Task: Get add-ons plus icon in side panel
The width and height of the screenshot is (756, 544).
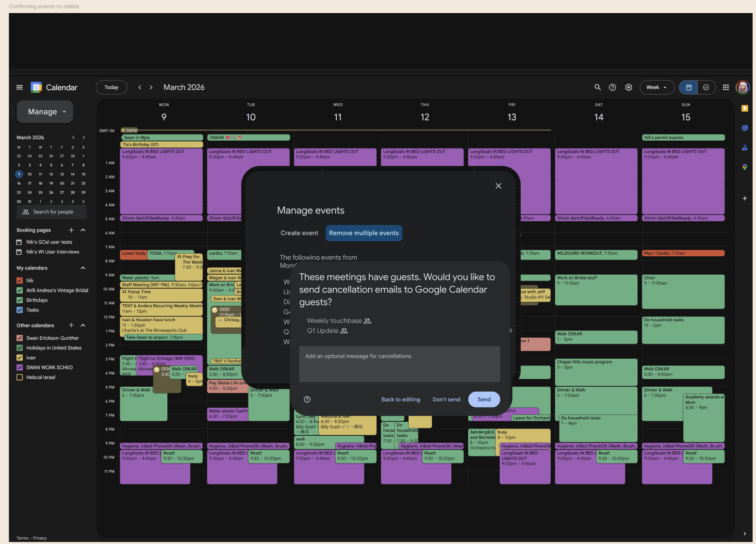Action: (745, 198)
